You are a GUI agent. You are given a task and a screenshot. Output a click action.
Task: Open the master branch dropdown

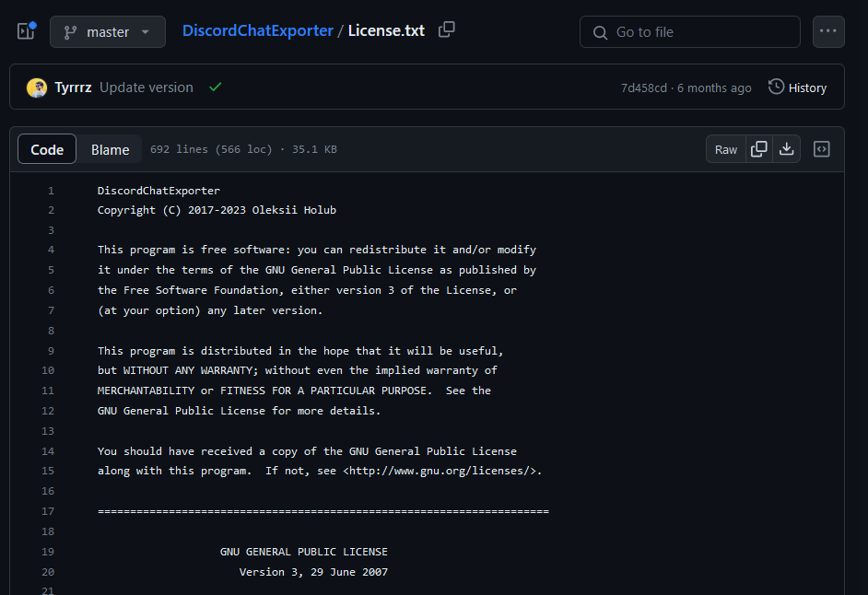(108, 32)
